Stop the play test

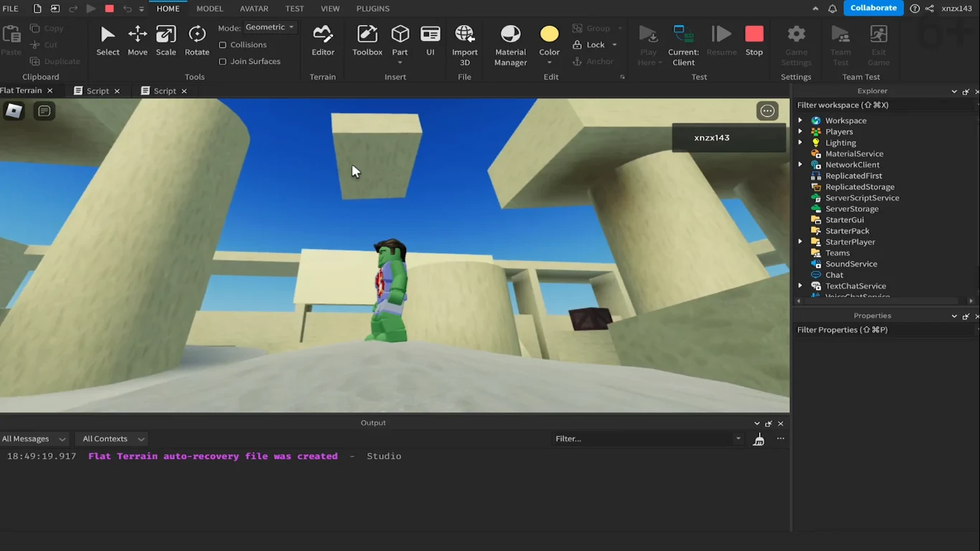(754, 41)
